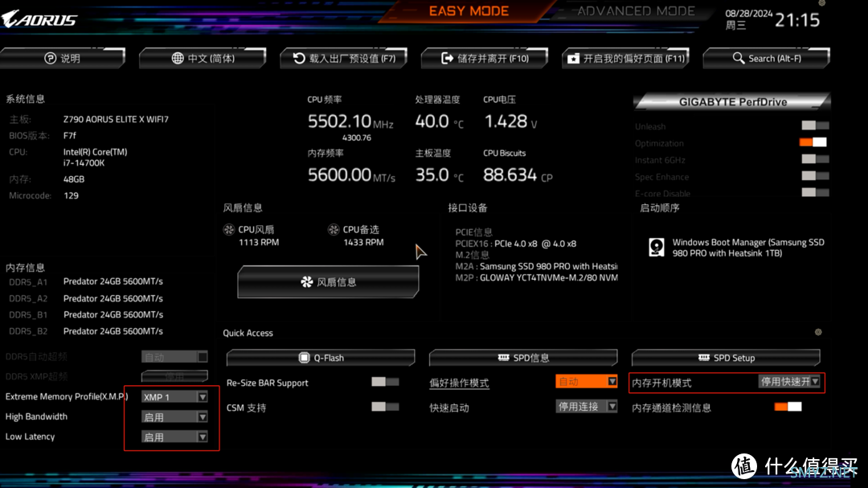Click the language globe icon

(177, 58)
